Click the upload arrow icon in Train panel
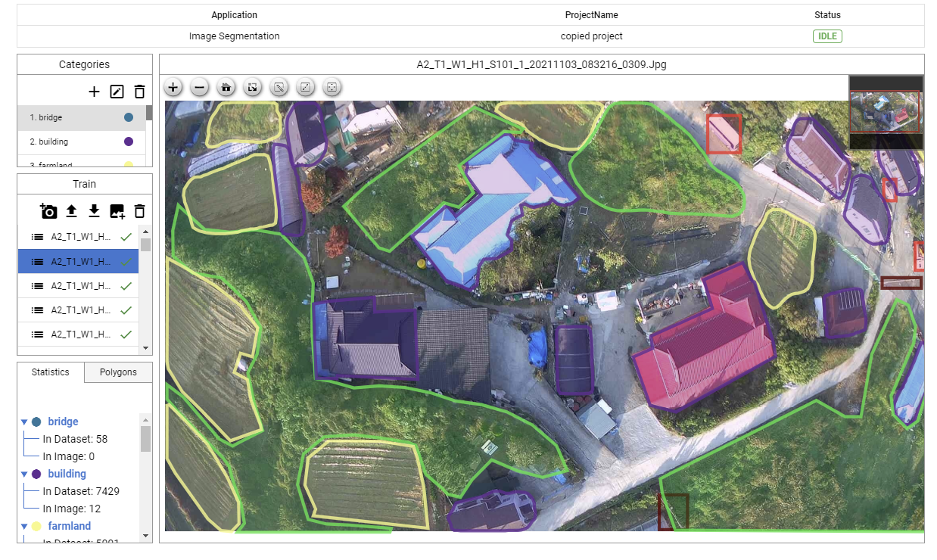The width and height of the screenshot is (937, 560). tap(72, 211)
